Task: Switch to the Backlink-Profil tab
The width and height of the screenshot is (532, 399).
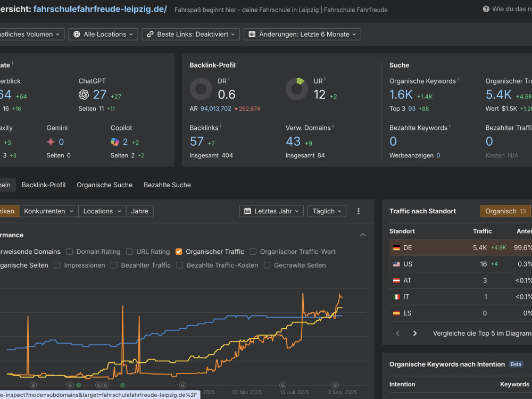Action: tap(44, 185)
